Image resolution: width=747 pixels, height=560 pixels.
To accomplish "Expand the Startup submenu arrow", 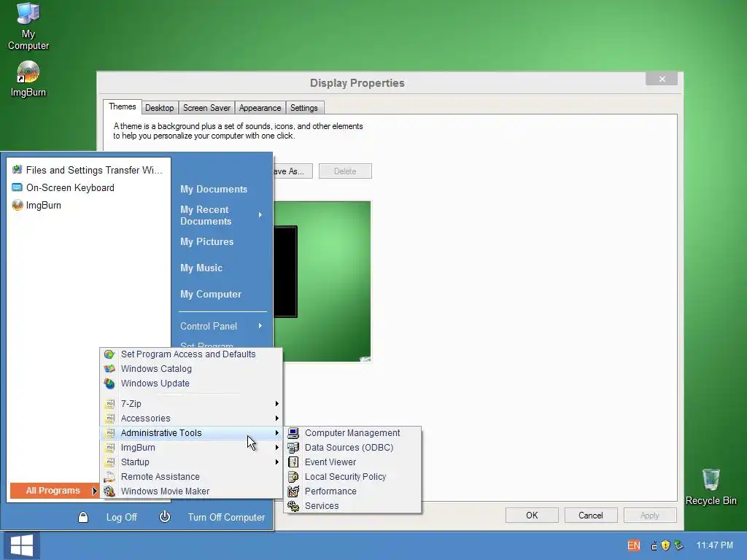I will 276,462.
